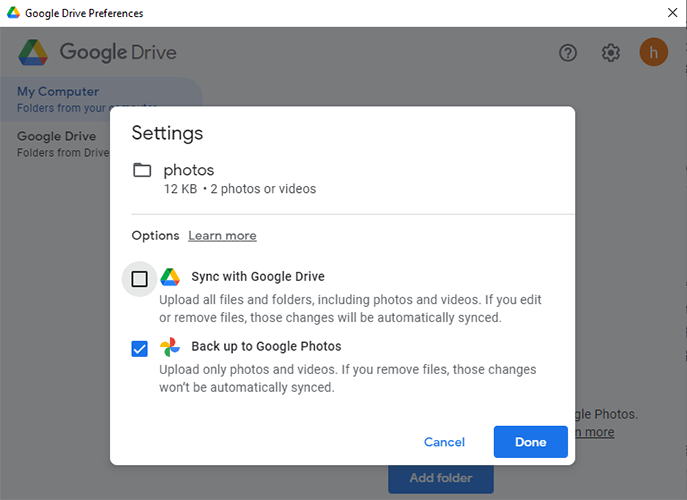This screenshot has width=687, height=500.
Task: Open the Learn more link beside Options
Action: point(222,235)
